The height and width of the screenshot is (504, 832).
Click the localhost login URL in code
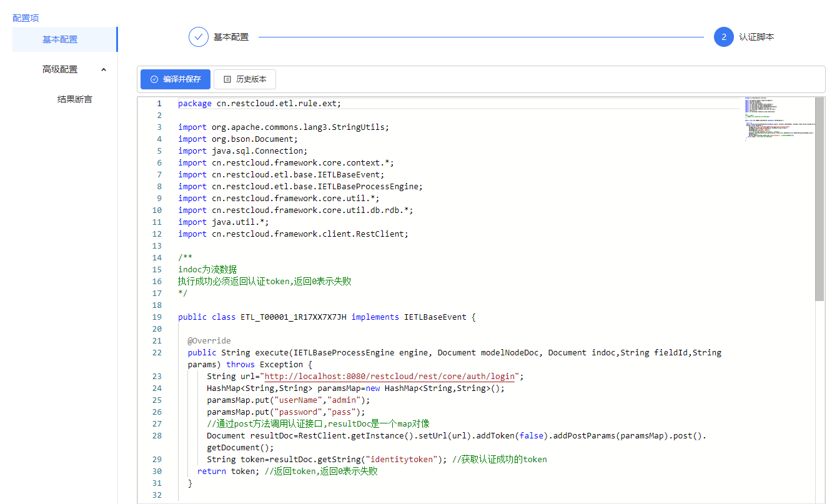(x=390, y=376)
